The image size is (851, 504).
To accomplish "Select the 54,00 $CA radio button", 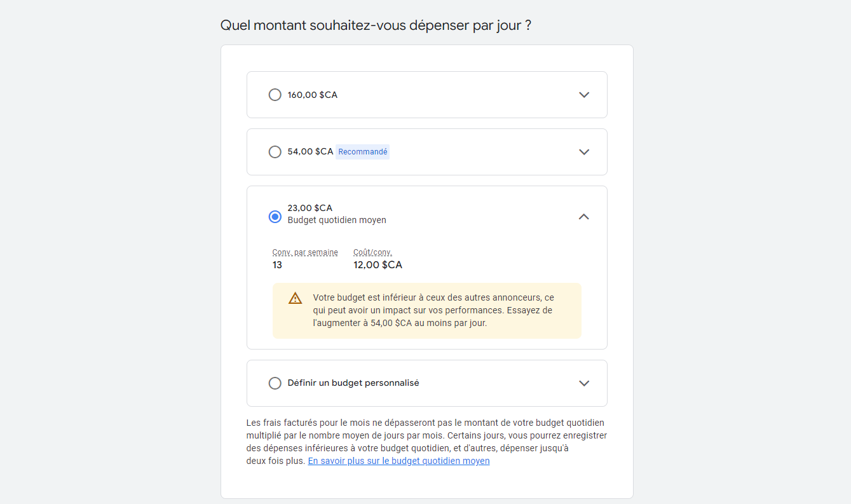I will coord(275,152).
